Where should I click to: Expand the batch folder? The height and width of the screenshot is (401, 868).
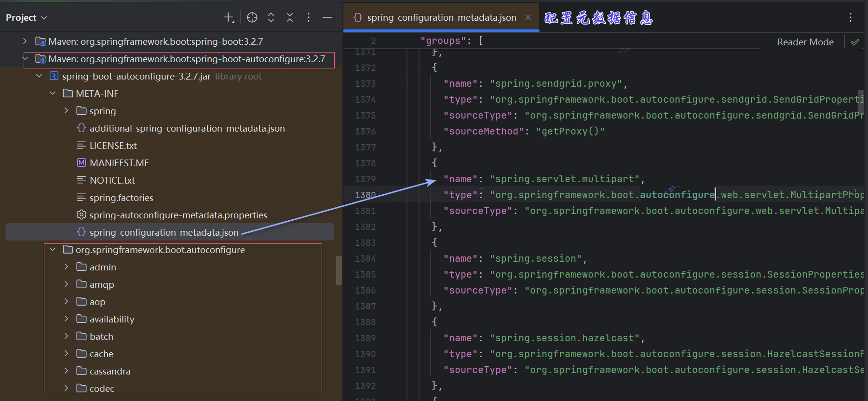[x=66, y=336]
